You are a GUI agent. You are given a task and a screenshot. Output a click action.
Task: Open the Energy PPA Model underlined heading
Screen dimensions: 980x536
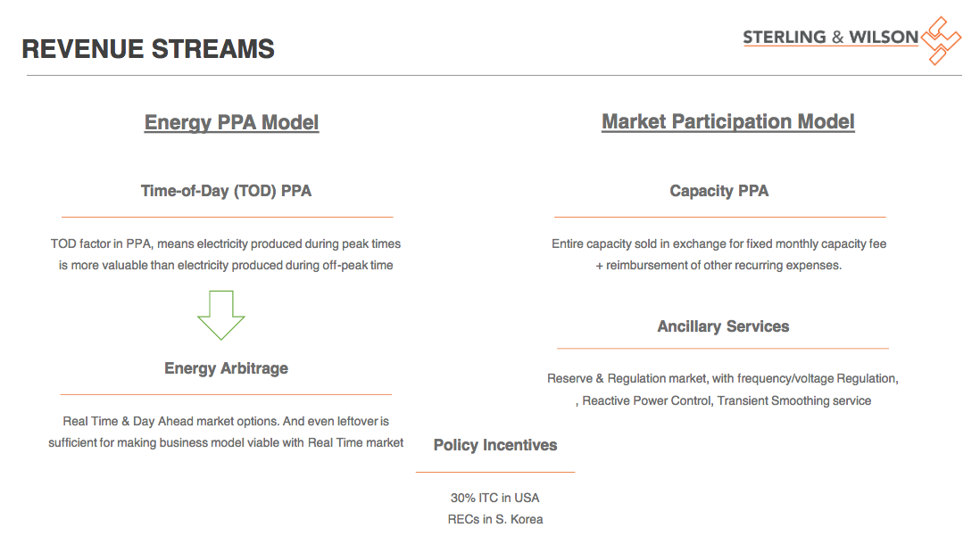click(x=231, y=122)
